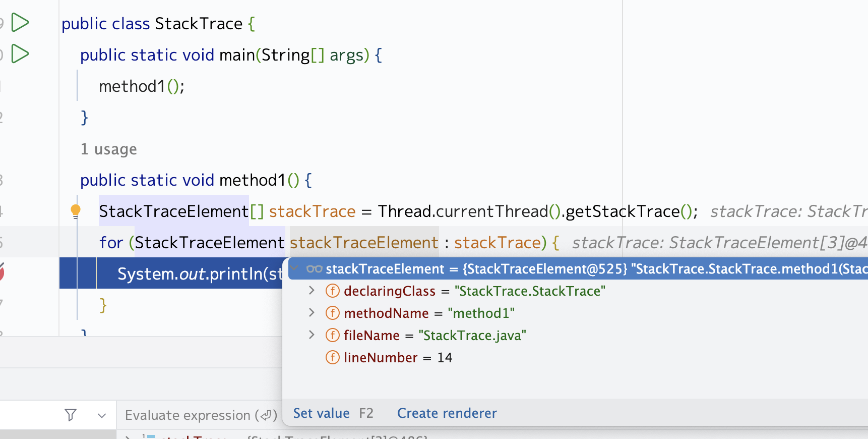
Task: Expand the methodName node
Action: pos(312,313)
